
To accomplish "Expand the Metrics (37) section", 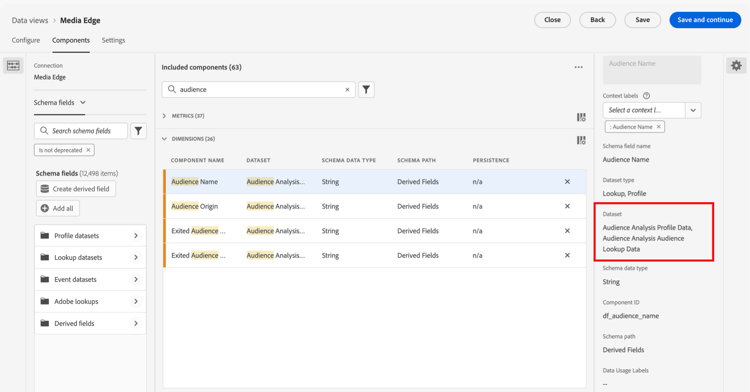I will [x=164, y=116].
